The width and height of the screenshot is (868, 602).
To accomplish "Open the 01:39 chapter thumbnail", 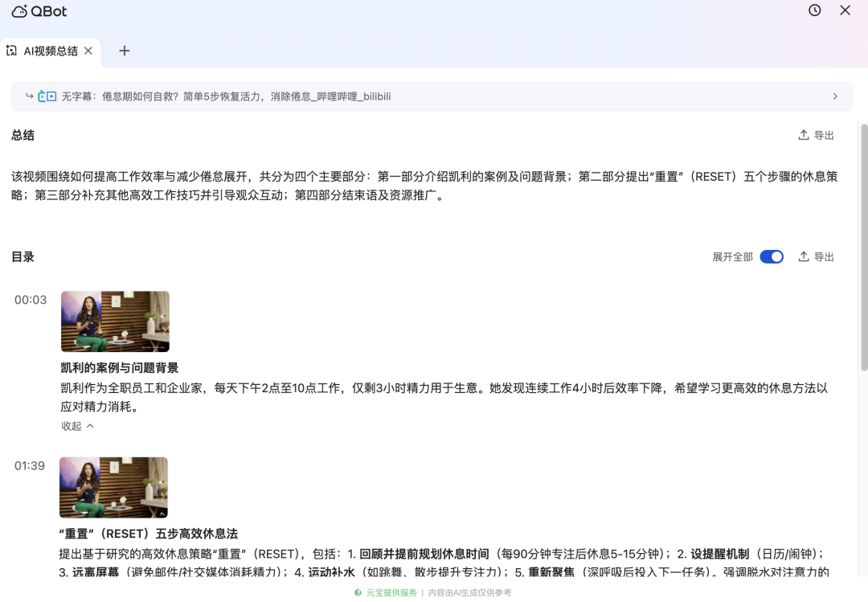I will coord(113,487).
